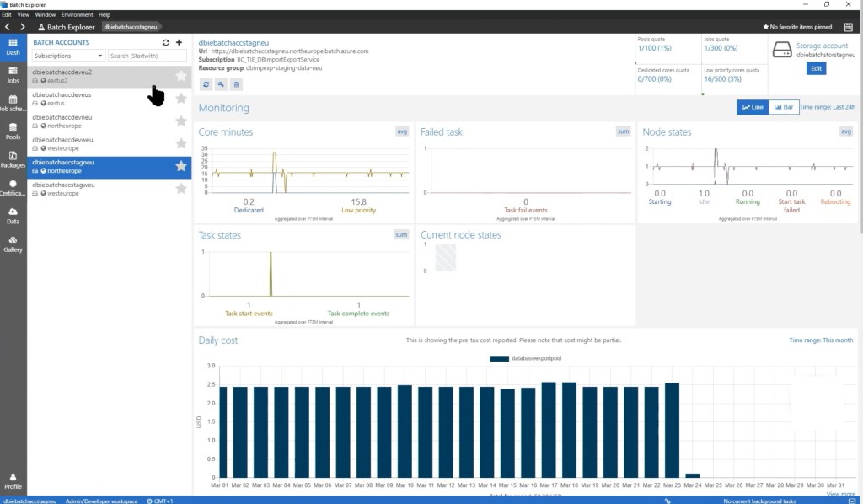Click the delete trash icon for account
The width and height of the screenshot is (863, 504).
pos(236,83)
